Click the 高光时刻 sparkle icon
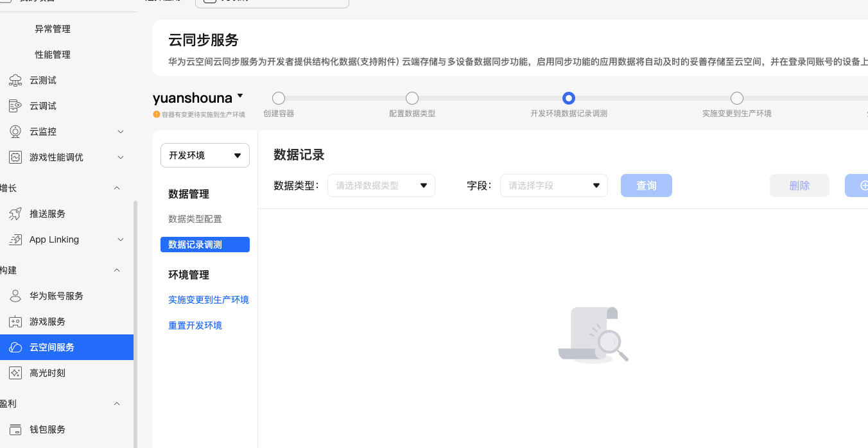 tap(15, 373)
